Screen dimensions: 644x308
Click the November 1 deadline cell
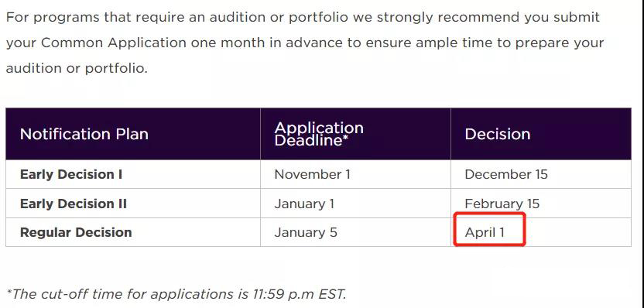point(312,174)
